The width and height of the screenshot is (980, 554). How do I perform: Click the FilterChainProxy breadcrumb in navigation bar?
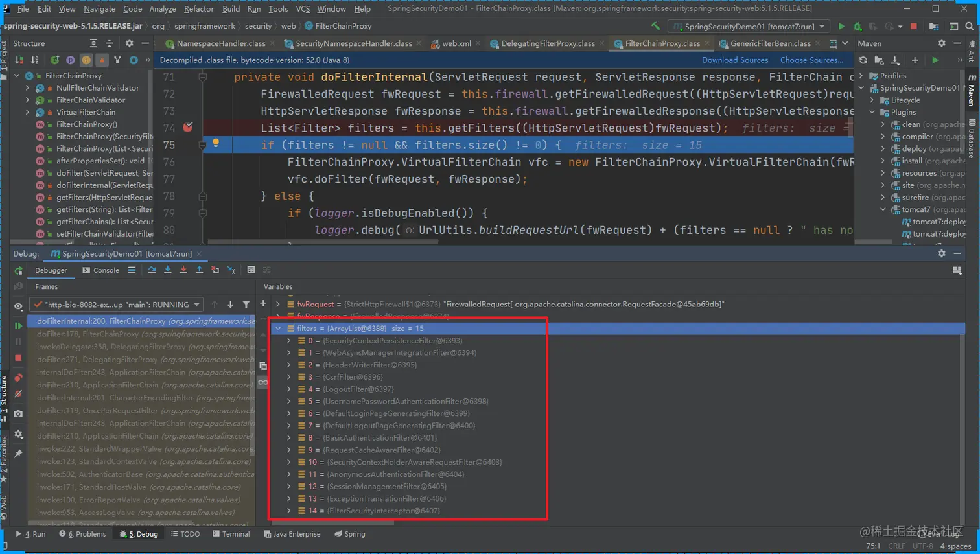point(338,26)
